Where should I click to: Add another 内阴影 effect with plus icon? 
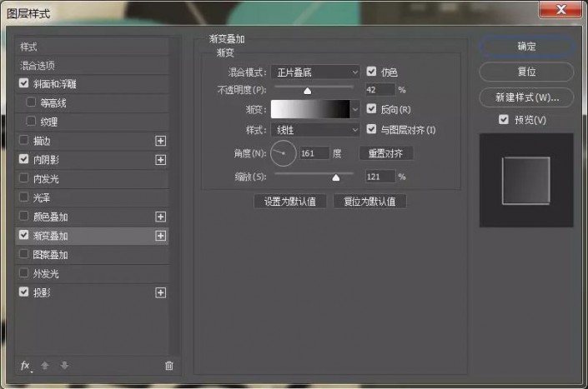click(x=160, y=160)
